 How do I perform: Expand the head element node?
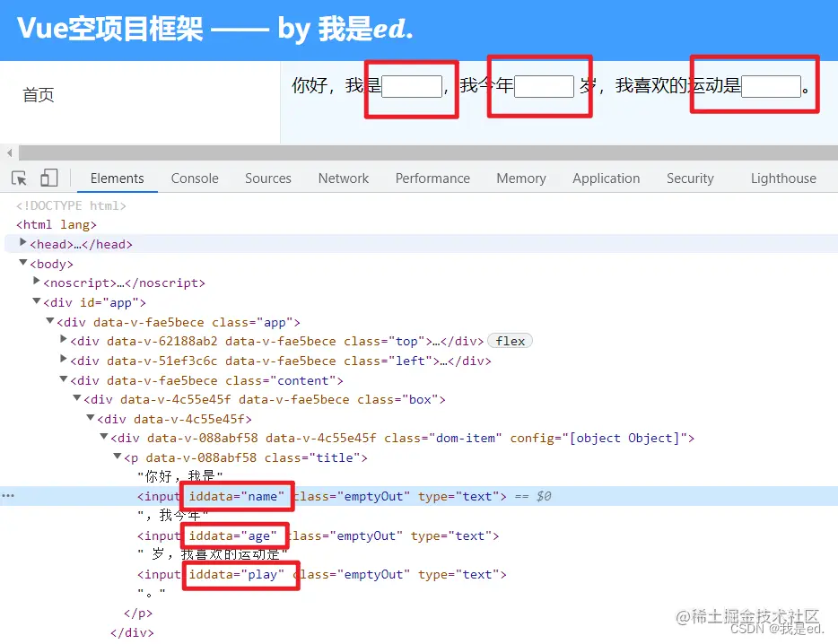[23, 243]
